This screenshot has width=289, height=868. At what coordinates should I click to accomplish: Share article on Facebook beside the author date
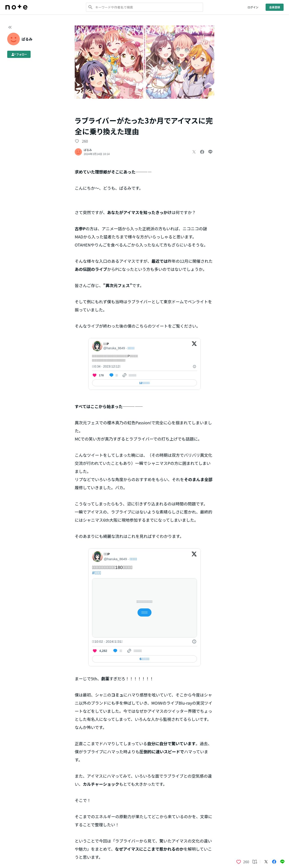tap(202, 152)
